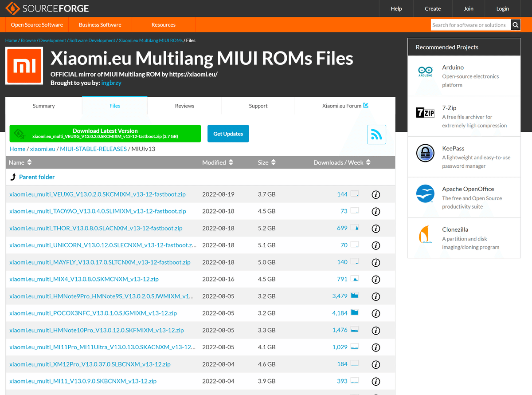Screen dimensions: 532x395
Task: Click the Arduino project icon
Action: [425, 72]
